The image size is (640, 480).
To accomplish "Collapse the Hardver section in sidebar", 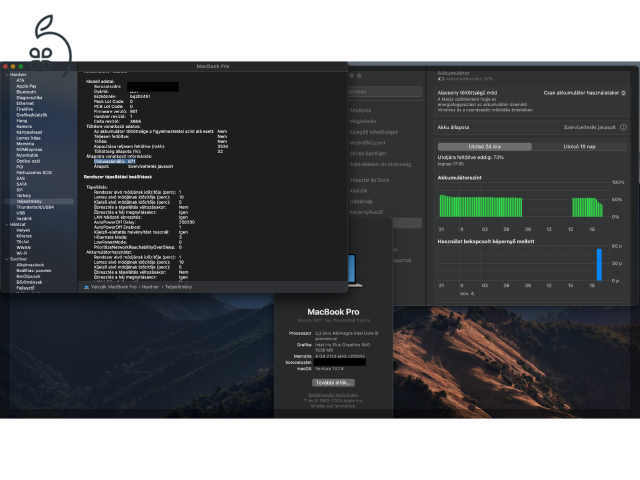I will click(7, 74).
